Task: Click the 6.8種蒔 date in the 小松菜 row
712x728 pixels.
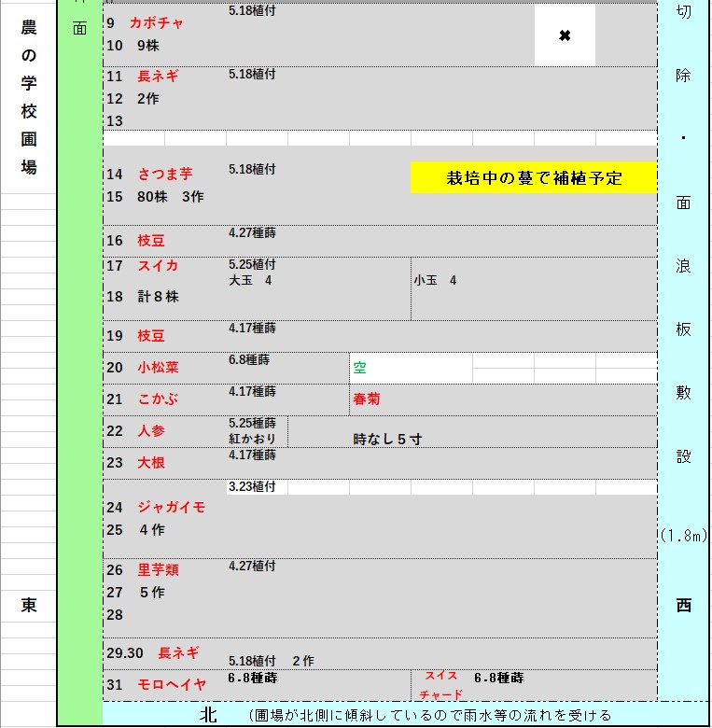Action: [249, 360]
